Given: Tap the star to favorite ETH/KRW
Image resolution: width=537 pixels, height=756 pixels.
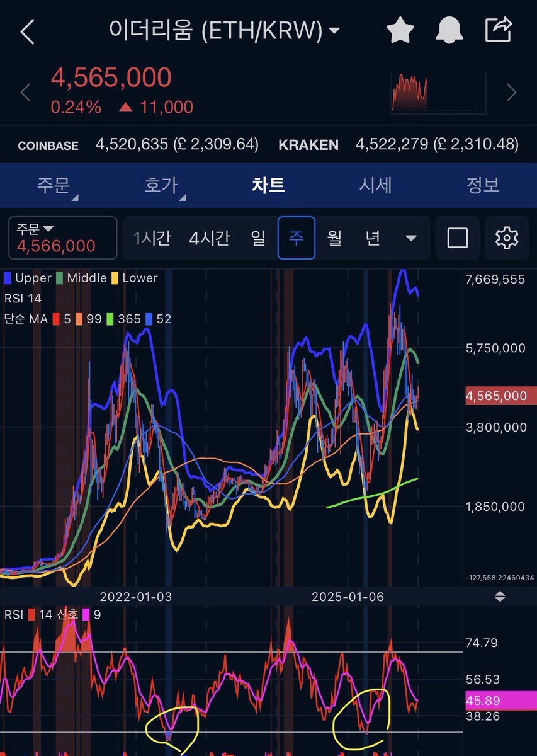Looking at the screenshot, I should coord(400,29).
